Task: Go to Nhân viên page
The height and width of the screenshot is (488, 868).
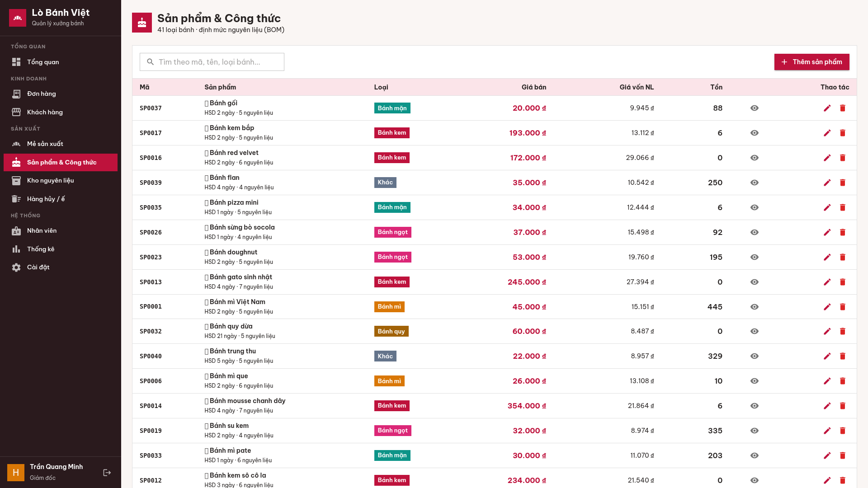Action: 61,231
